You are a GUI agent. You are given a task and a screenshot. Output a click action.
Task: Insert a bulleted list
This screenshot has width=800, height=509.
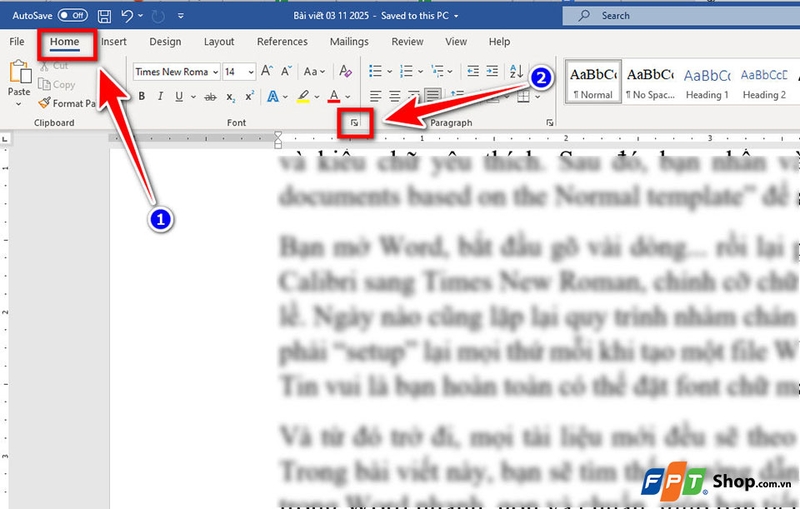point(376,71)
